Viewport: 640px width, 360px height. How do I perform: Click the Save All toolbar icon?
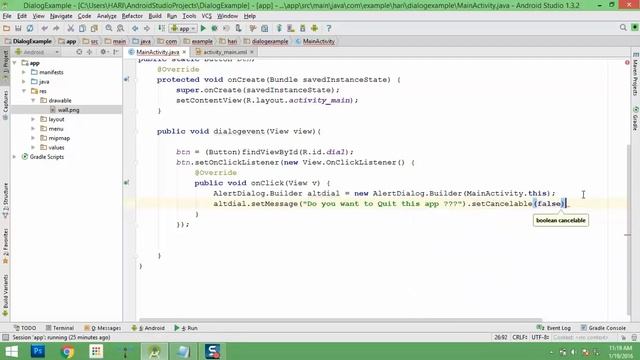[x=18, y=28]
